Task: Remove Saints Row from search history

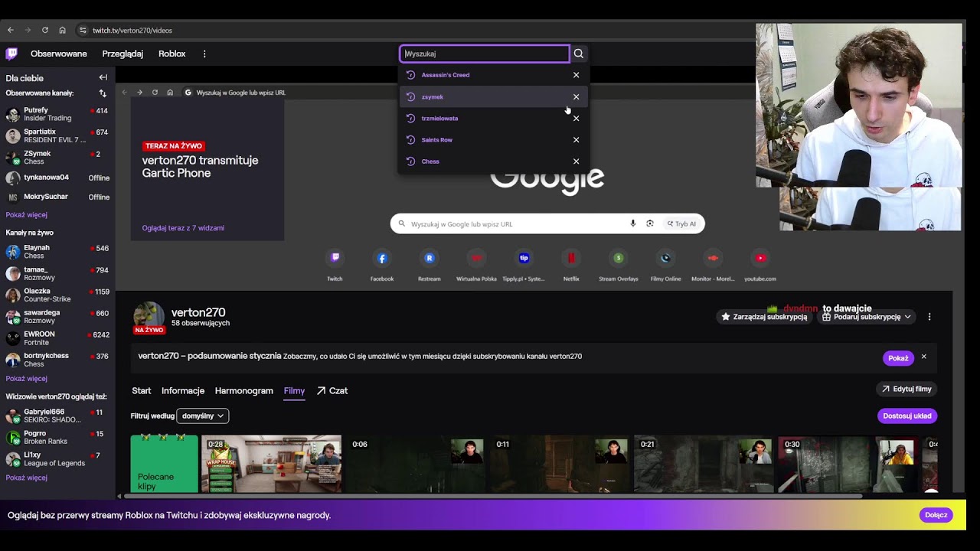Action: click(577, 140)
